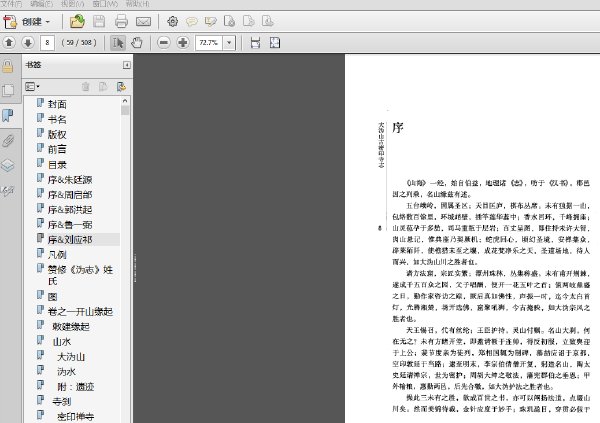The width and height of the screenshot is (600, 423).
Task: Click the Print icon in toolbar
Action: [x=121, y=21]
